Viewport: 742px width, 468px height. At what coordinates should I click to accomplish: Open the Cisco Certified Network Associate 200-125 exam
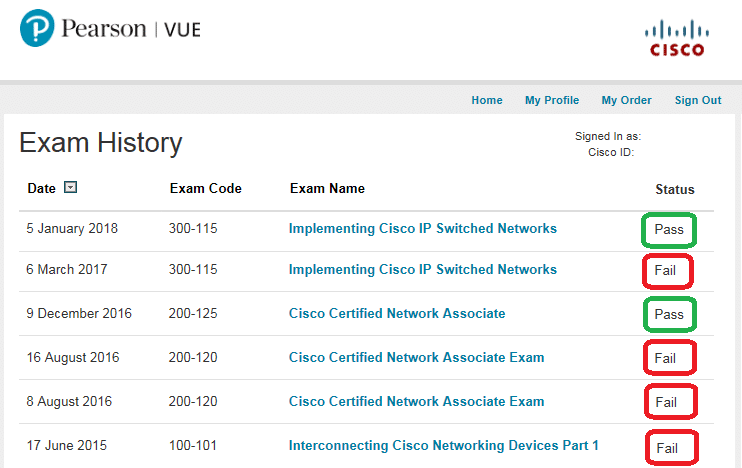tap(397, 314)
